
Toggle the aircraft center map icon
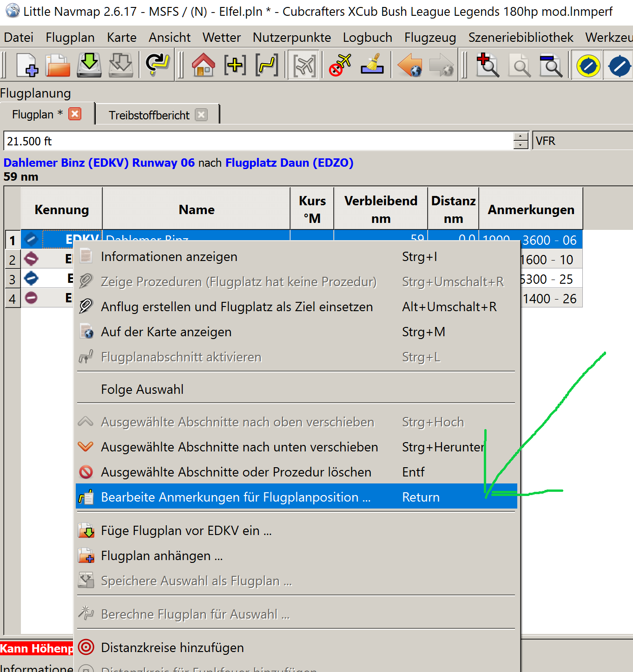[304, 65]
